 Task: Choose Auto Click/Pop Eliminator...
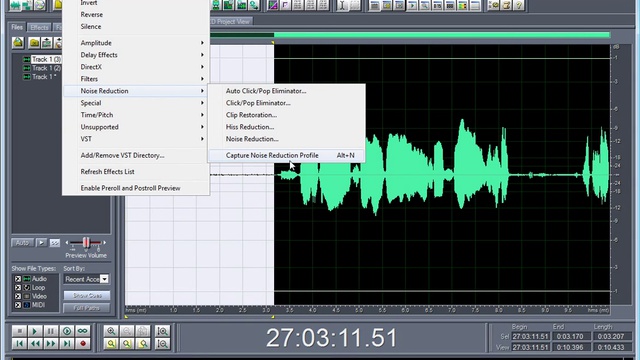tap(287, 91)
